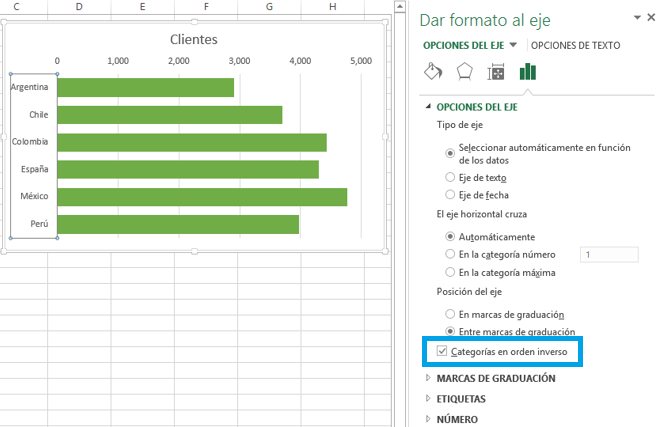
Task: Select 'En marcas de graduación' option
Action: click(x=450, y=314)
